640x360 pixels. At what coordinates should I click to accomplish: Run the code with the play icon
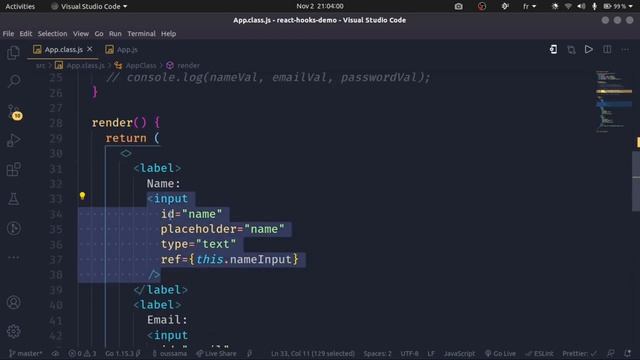589,49
